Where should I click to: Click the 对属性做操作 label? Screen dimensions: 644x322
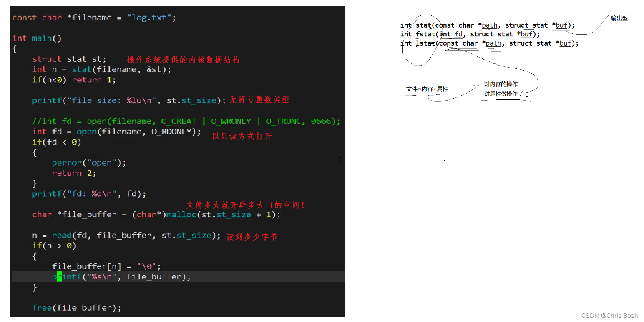501,94
